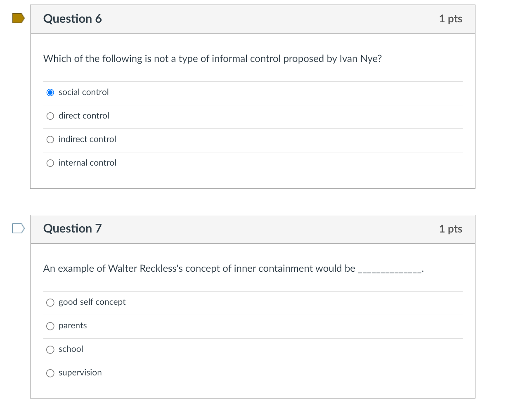
Task: Select the "parents" radio option
Action: tap(50, 326)
